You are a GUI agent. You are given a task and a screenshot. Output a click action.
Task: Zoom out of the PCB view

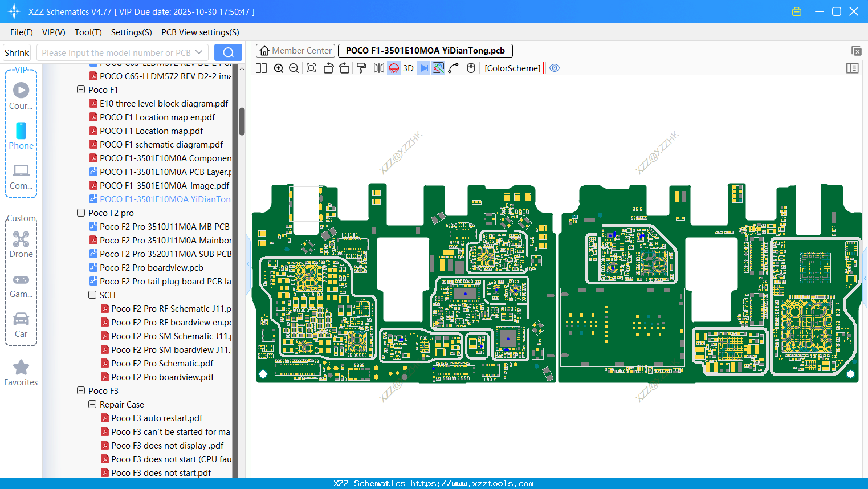coord(293,68)
